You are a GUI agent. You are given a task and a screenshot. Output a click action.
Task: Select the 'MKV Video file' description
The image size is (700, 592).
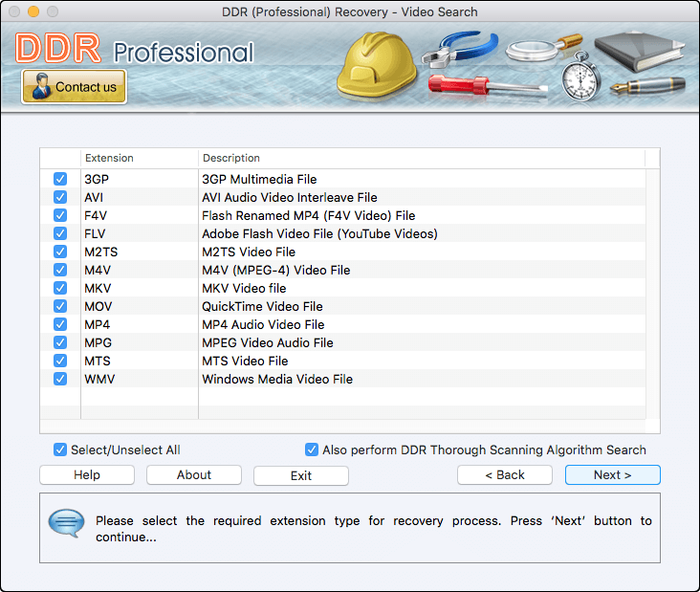244,288
